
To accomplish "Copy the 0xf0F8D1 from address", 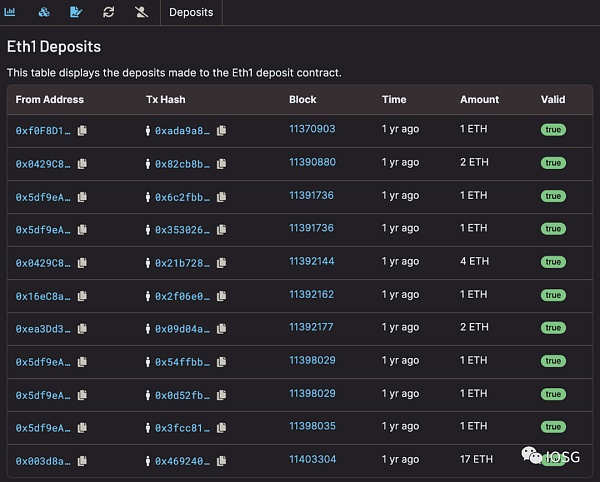I will (82, 131).
